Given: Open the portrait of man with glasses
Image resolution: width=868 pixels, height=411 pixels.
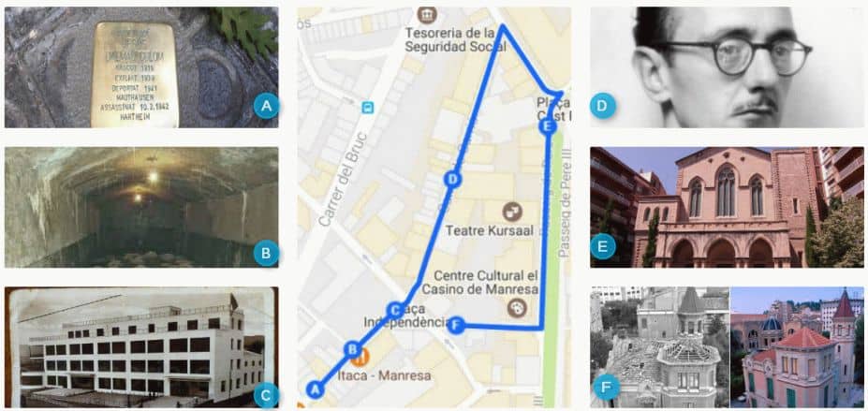Looking at the screenshot, I should tap(727, 67).
